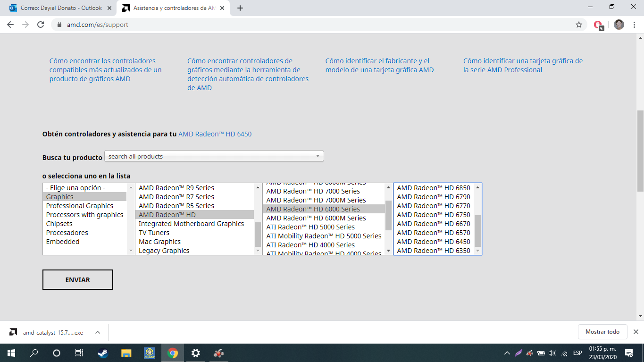
Task: Click scrollbar up arrow of model list
Action: click(477, 187)
